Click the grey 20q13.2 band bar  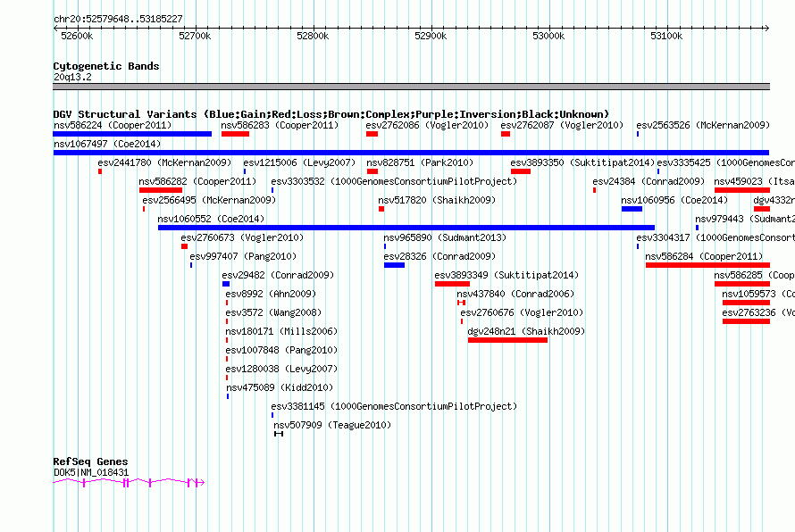click(x=411, y=87)
